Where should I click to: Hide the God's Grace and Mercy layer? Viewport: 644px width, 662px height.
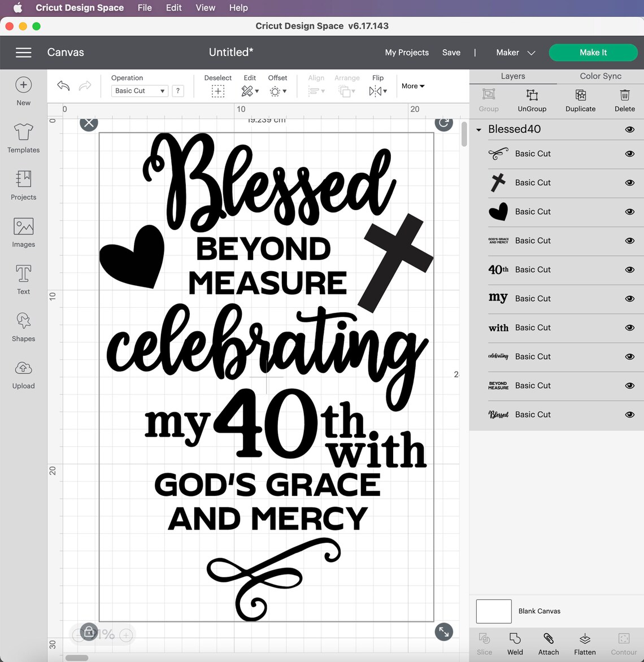(x=629, y=241)
